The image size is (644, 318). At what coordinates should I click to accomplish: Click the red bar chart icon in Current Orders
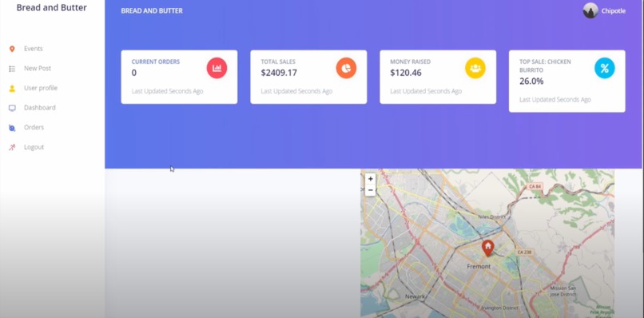tap(217, 68)
